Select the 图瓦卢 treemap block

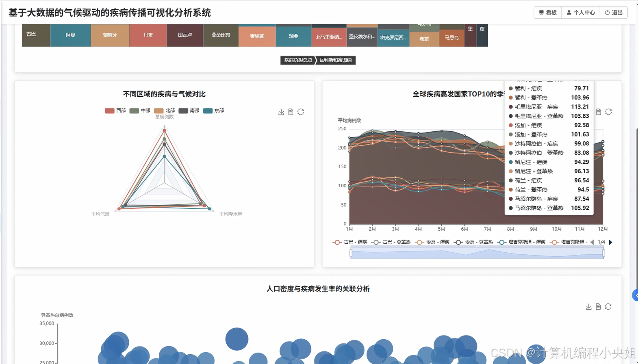click(185, 35)
